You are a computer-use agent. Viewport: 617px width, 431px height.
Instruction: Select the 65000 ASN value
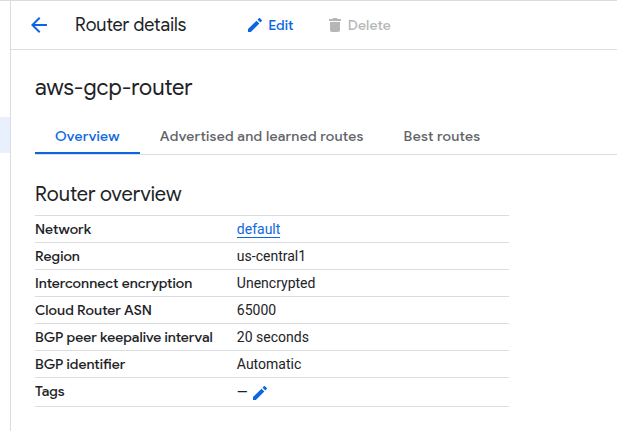[256, 310]
